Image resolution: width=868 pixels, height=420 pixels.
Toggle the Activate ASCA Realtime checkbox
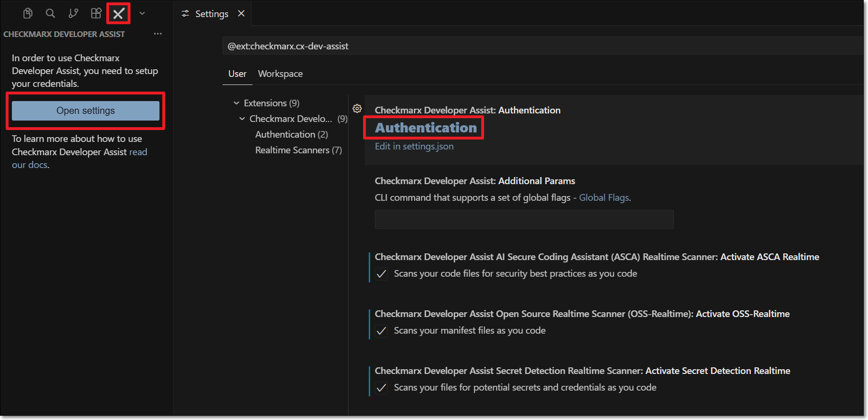pyautogui.click(x=381, y=274)
